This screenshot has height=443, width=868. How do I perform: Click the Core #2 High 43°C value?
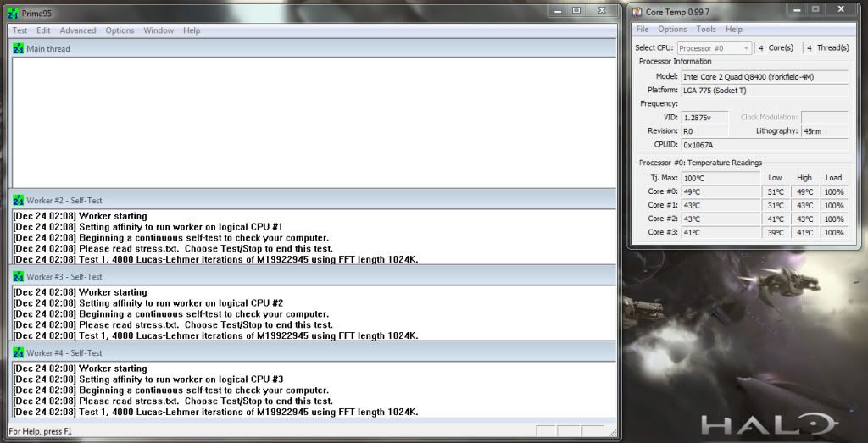point(804,219)
